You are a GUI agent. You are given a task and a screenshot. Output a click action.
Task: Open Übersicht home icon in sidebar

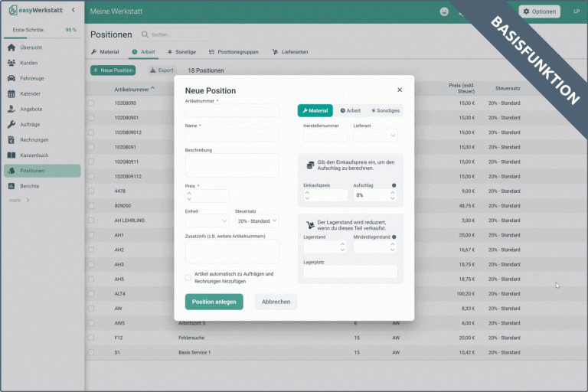pyautogui.click(x=11, y=47)
